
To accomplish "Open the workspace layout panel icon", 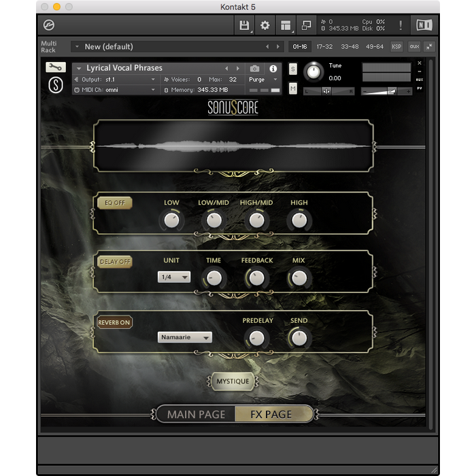I will coord(286,26).
